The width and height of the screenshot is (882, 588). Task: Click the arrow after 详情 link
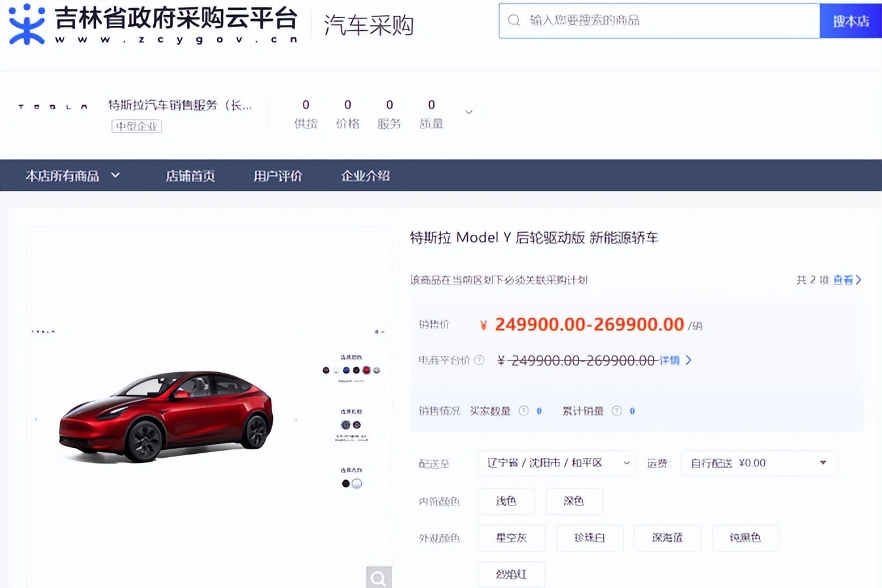pyautogui.click(x=688, y=360)
